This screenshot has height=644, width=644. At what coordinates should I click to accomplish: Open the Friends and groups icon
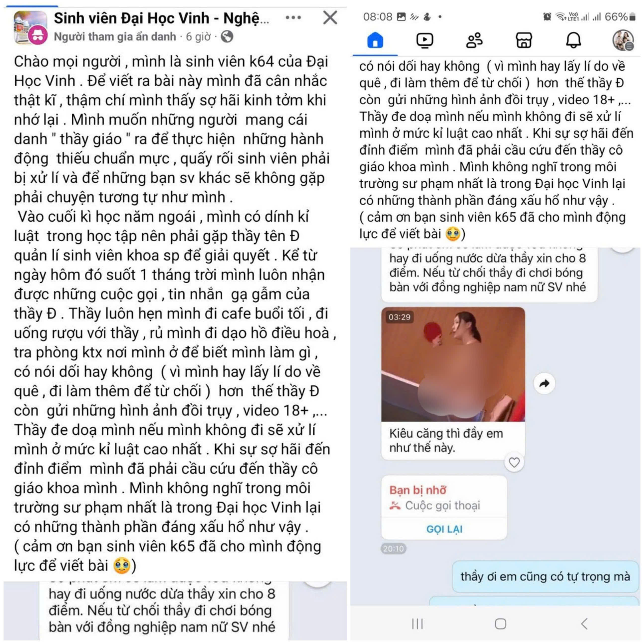[x=474, y=40]
